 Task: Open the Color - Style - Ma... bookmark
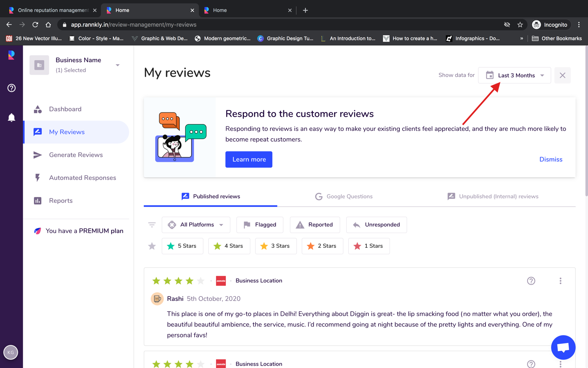[96, 38]
